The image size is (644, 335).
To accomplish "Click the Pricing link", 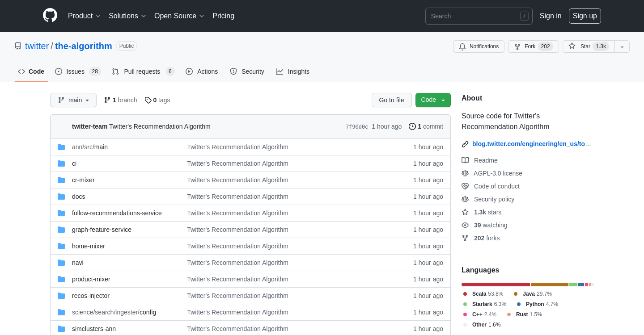I will 223,16.
